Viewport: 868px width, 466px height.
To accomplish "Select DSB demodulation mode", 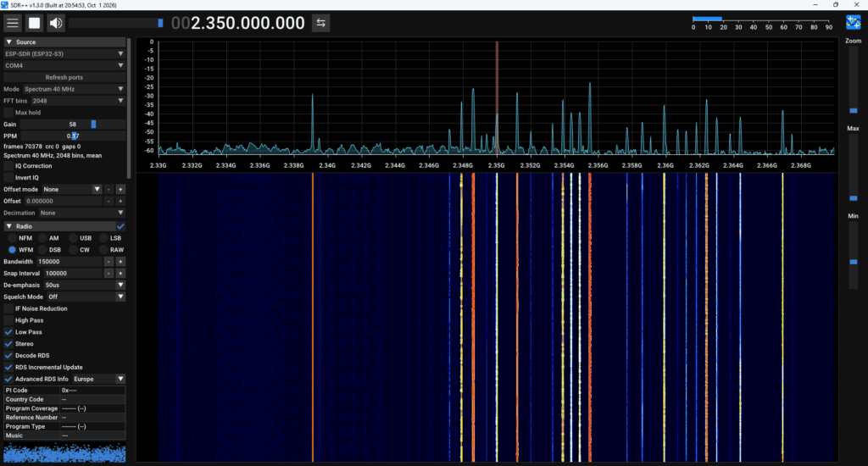I will tap(42, 250).
